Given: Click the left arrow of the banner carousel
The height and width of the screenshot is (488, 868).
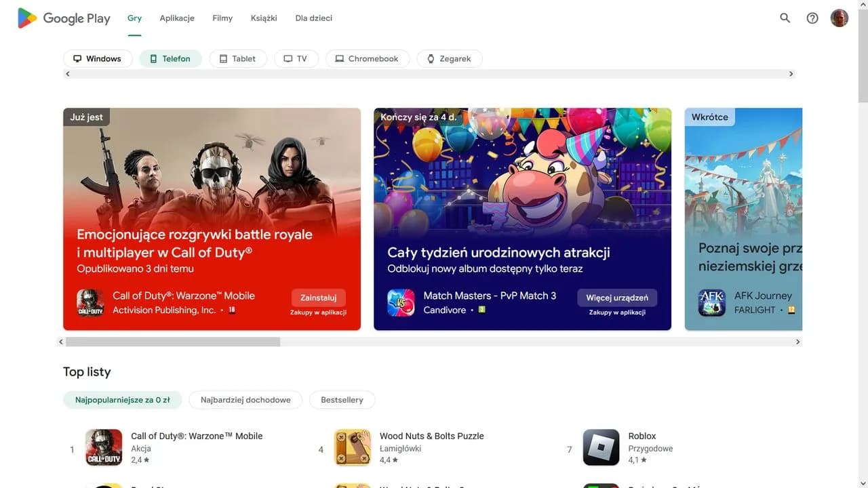Looking at the screenshot, I should [60, 342].
